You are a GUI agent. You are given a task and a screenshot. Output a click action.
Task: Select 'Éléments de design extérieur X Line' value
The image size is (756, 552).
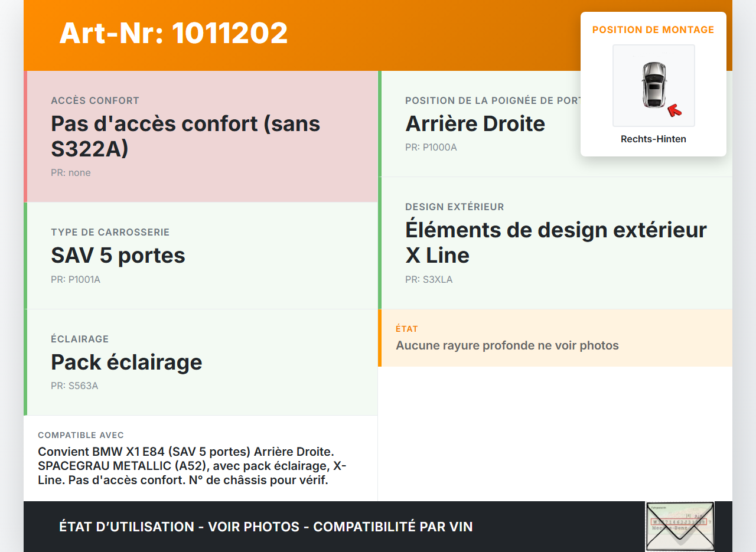556,242
